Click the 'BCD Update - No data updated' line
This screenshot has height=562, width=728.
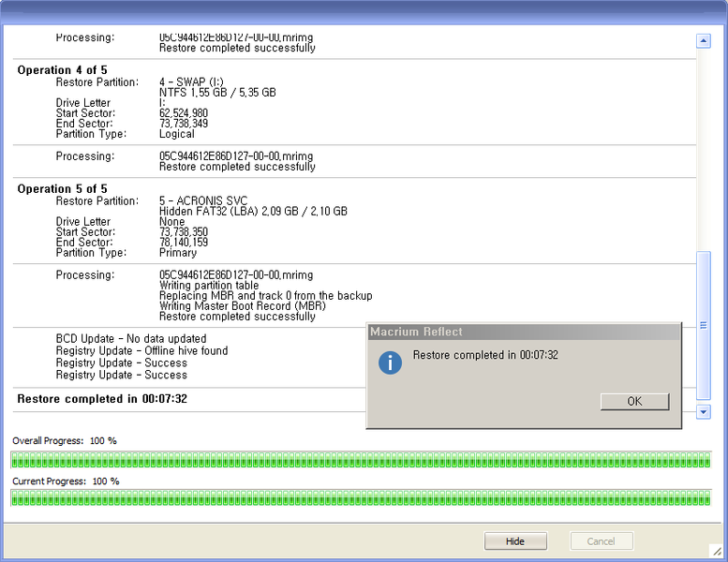pyautogui.click(x=131, y=339)
